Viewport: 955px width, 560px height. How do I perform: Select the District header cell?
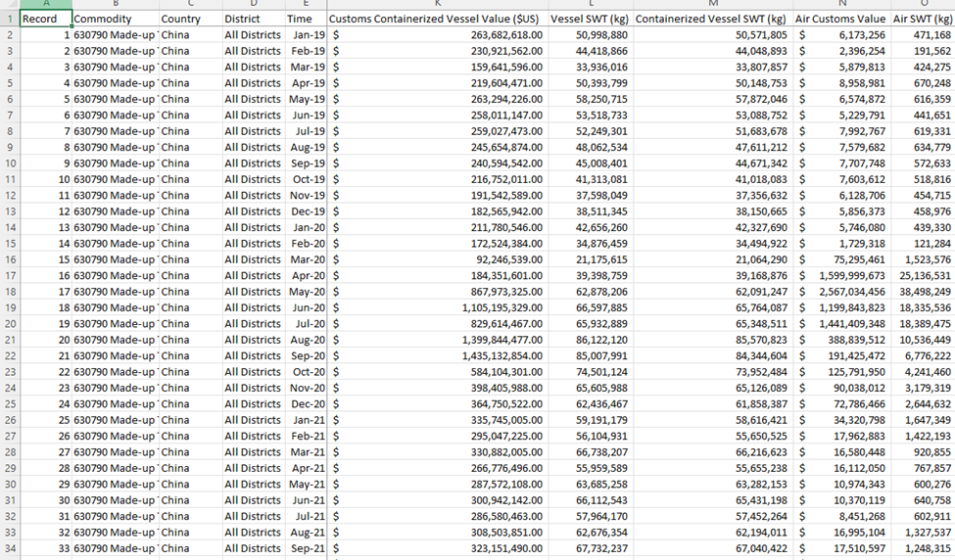254,19
